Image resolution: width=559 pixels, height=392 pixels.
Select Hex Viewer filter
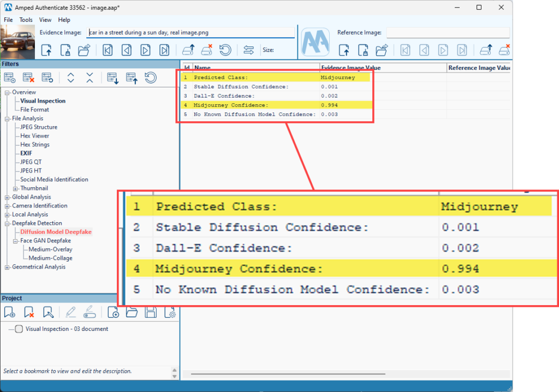(34, 136)
